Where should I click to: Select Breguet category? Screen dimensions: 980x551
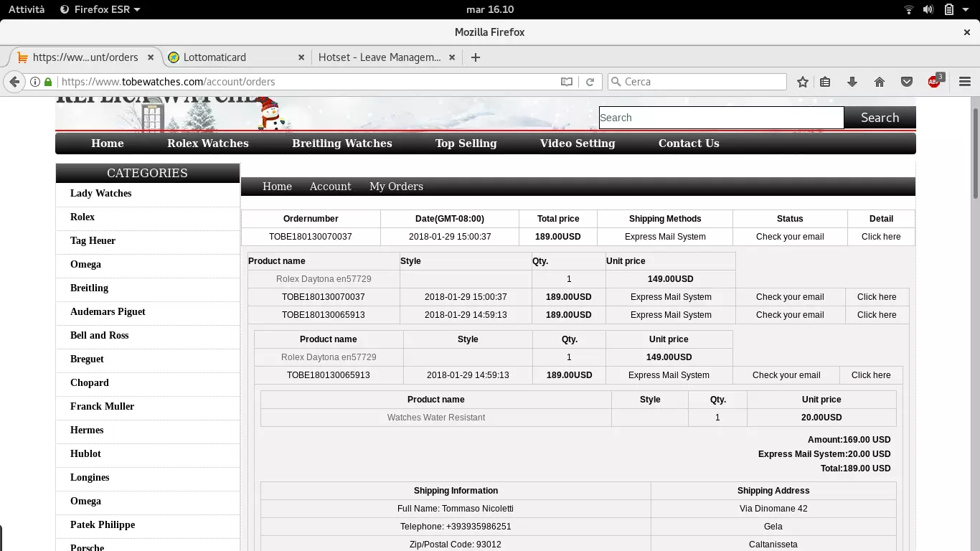point(87,359)
